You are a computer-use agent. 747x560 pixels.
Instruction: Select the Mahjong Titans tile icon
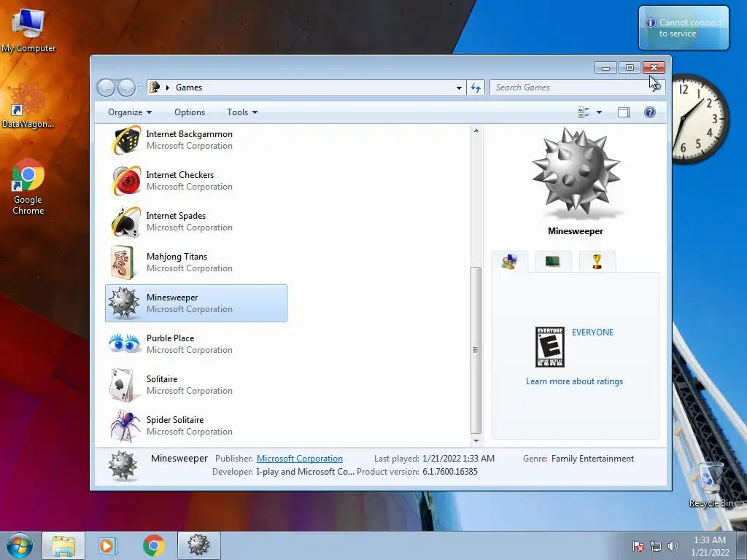123,262
